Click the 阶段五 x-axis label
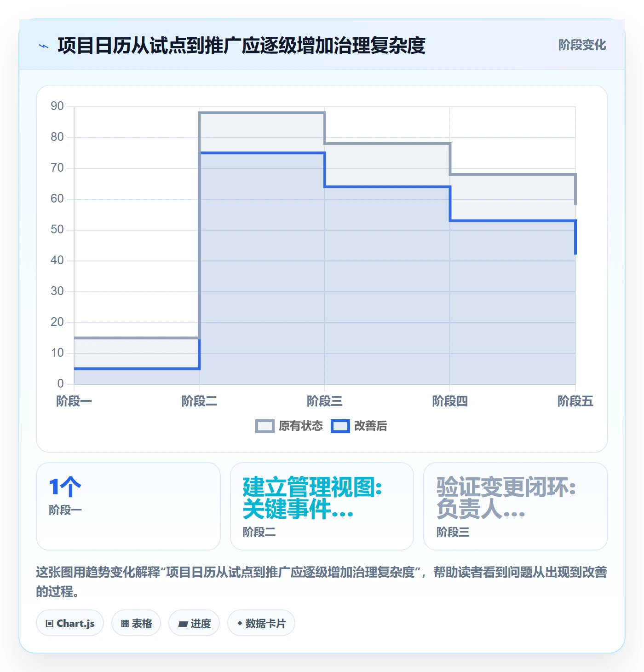 (575, 401)
